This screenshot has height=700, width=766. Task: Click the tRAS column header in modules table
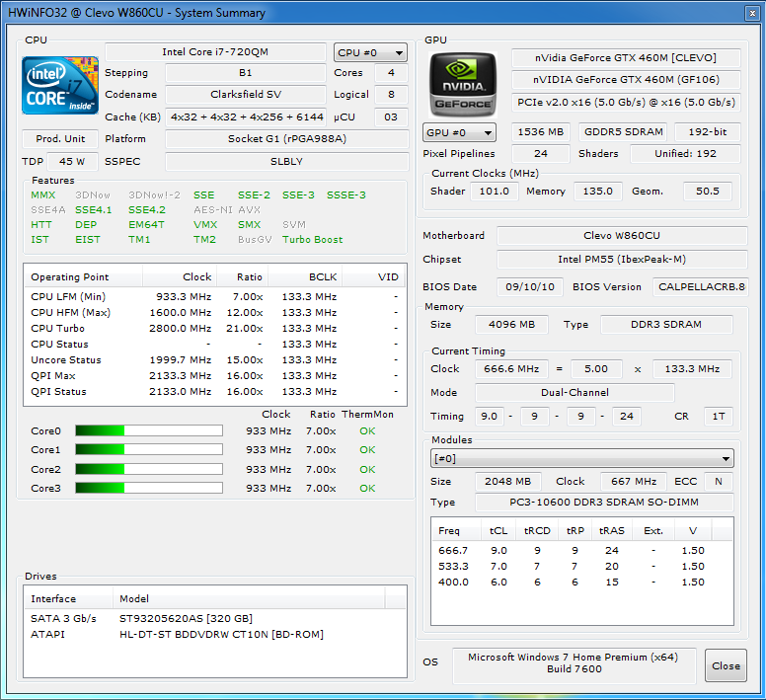click(x=612, y=530)
